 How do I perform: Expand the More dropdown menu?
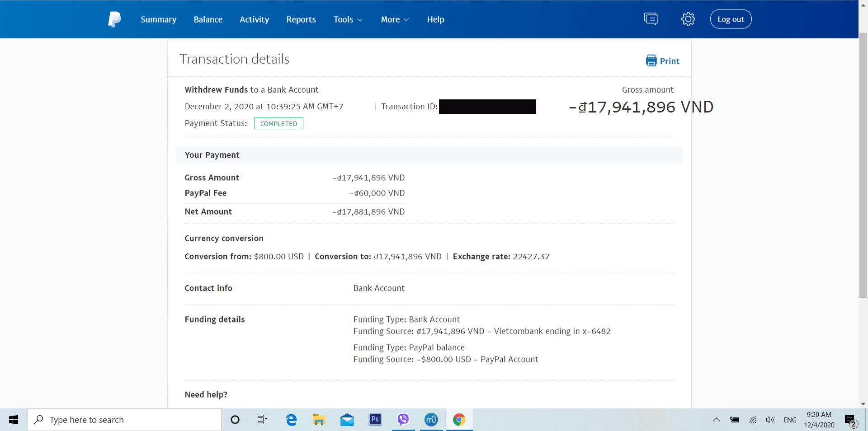395,19
